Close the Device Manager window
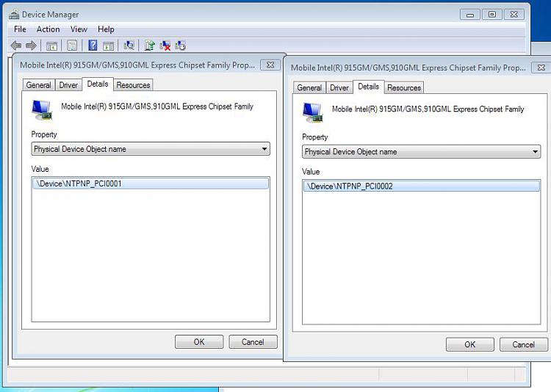This screenshot has width=551, height=392. pyautogui.click(x=514, y=15)
